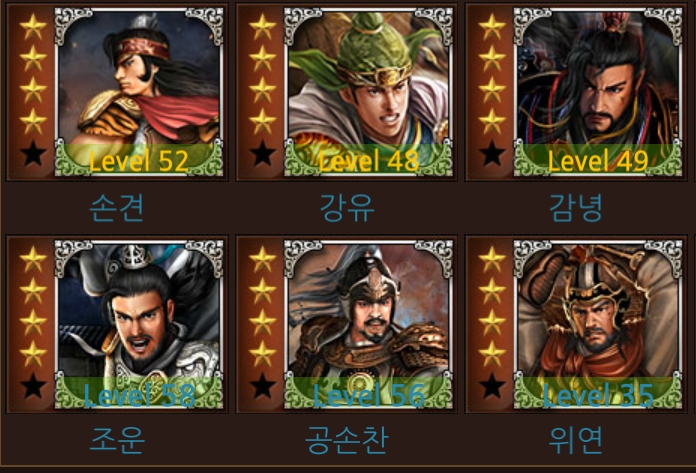Select the 손견 hero portrait
Viewport: 696px width, 473px height.
139,92
